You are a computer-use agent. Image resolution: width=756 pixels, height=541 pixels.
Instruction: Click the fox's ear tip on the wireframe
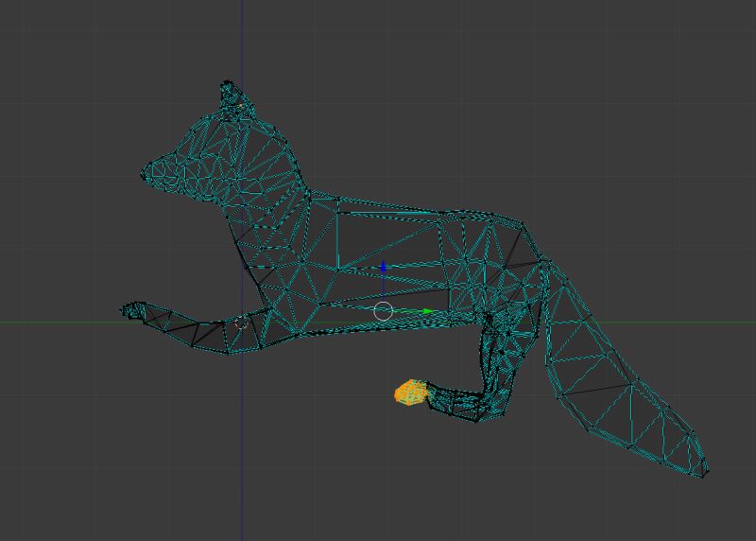pyautogui.click(x=227, y=84)
